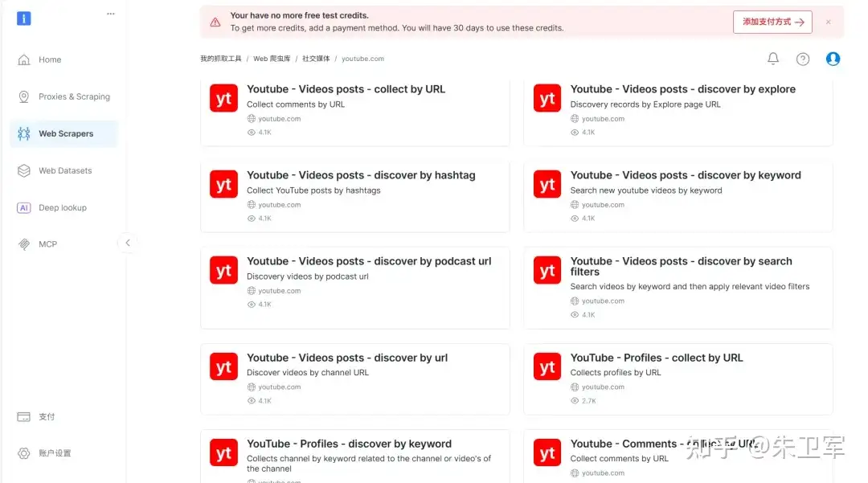Open notifications bell icon
The width and height of the screenshot is (868, 483).
[773, 59]
